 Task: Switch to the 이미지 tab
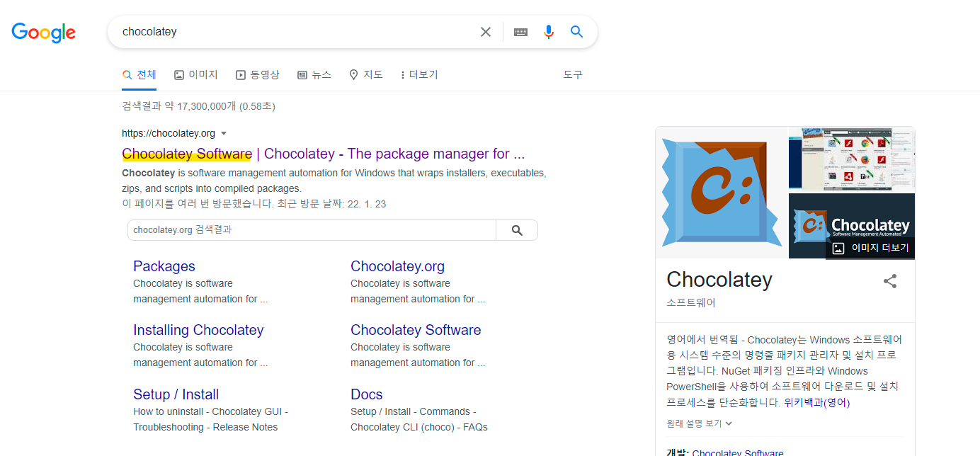click(196, 74)
